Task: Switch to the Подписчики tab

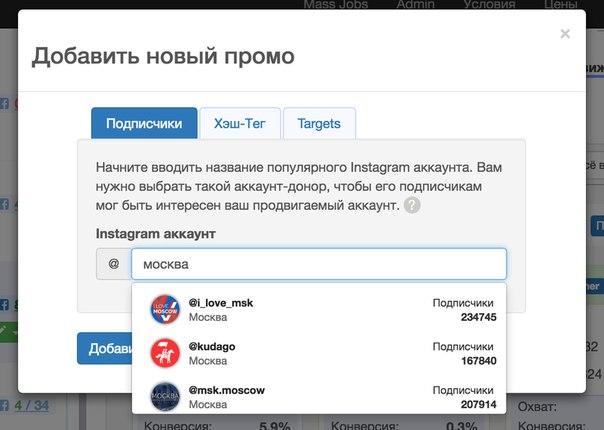Action: tap(144, 123)
